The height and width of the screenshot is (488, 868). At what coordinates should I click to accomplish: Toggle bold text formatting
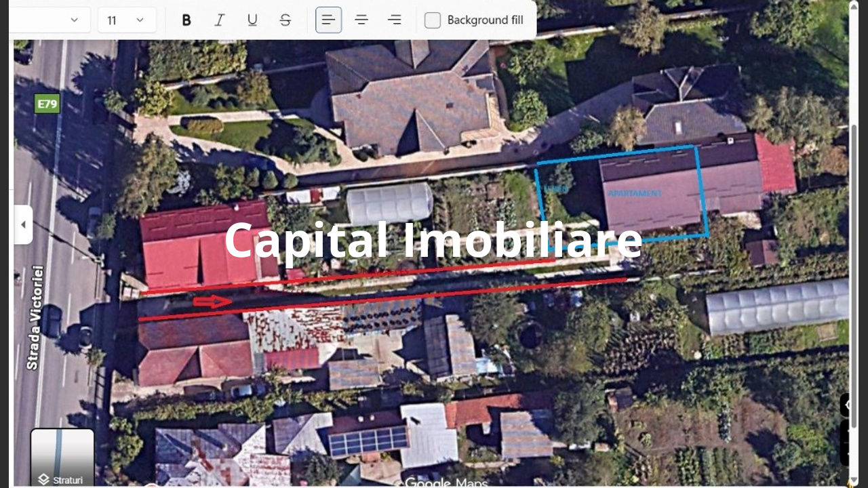tap(186, 20)
